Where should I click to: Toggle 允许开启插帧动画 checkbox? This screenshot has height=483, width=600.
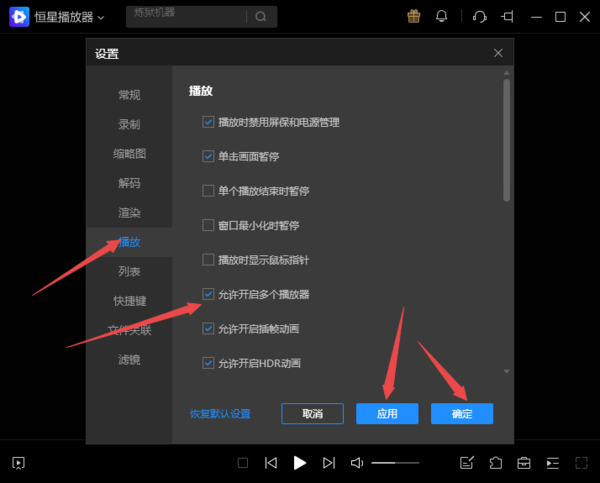(x=208, y=328)
